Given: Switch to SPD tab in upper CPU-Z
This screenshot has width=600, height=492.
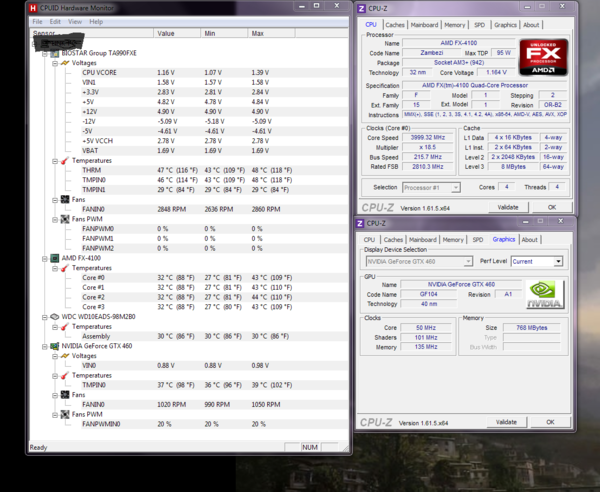Looking at the screenshot, I should click(479, 25).
